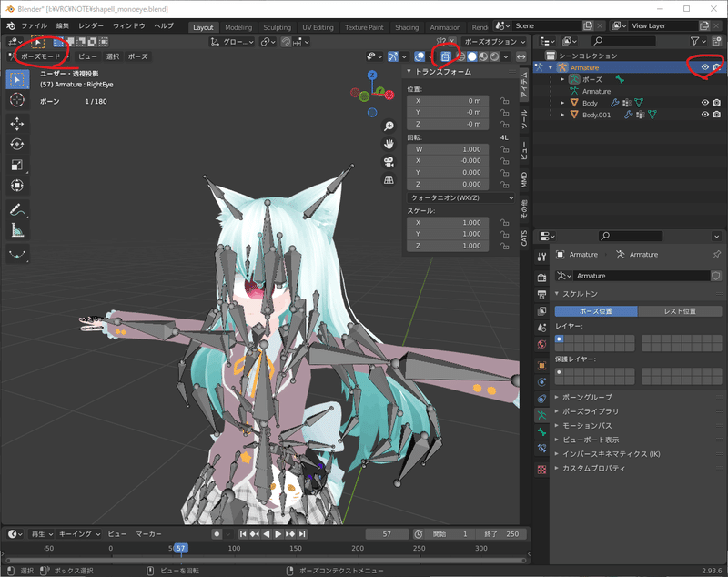Select the Breakdowner pose tool
This screenshot has height=577, width=728.
pos(17,255)
